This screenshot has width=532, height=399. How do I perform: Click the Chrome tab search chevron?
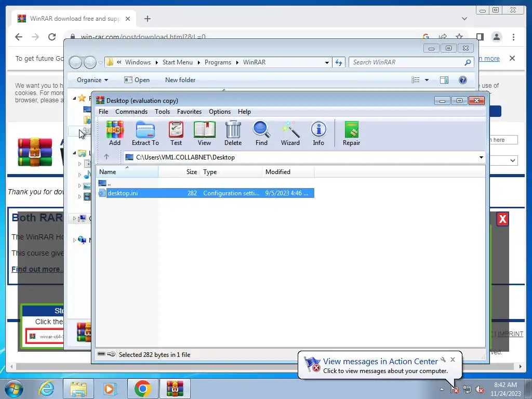[464, 19]
